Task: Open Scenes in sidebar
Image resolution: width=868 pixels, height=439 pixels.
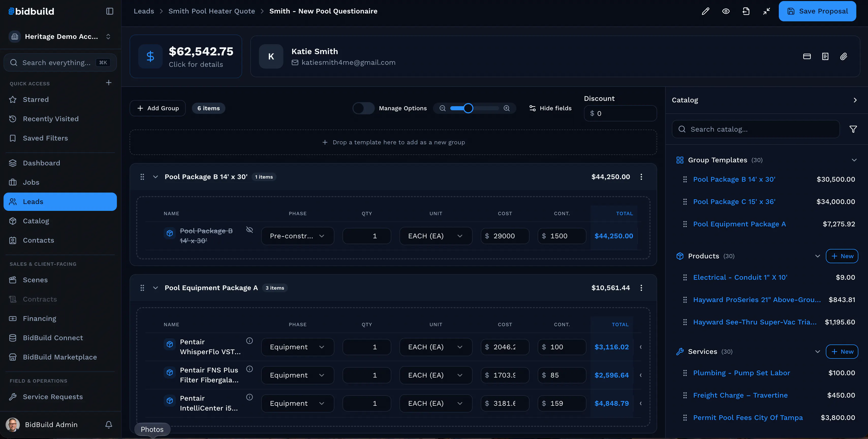Action: click(60, 280)
